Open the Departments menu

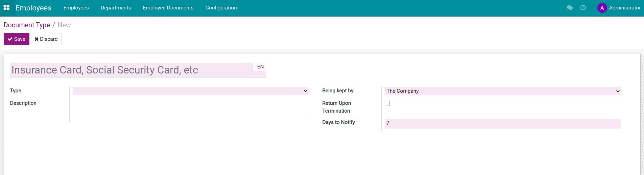click(116, 8)
